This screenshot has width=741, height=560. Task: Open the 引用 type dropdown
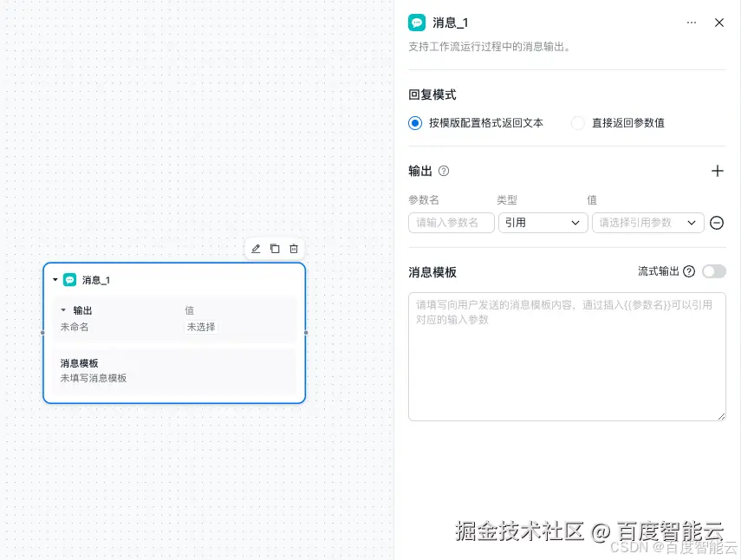click(543, 223)
